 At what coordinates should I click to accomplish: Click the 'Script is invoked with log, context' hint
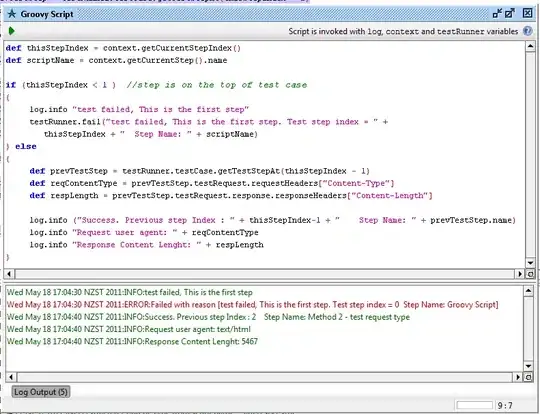403,31
